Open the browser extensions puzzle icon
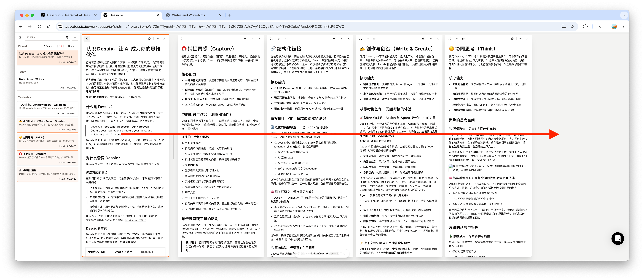Screen dimensions: 644x280 [x=585, y=26]
